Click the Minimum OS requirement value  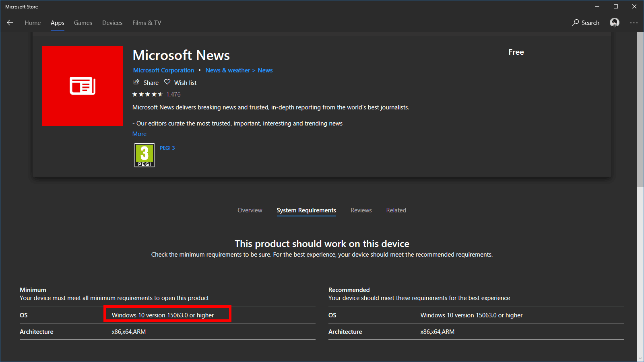(163, 315)
